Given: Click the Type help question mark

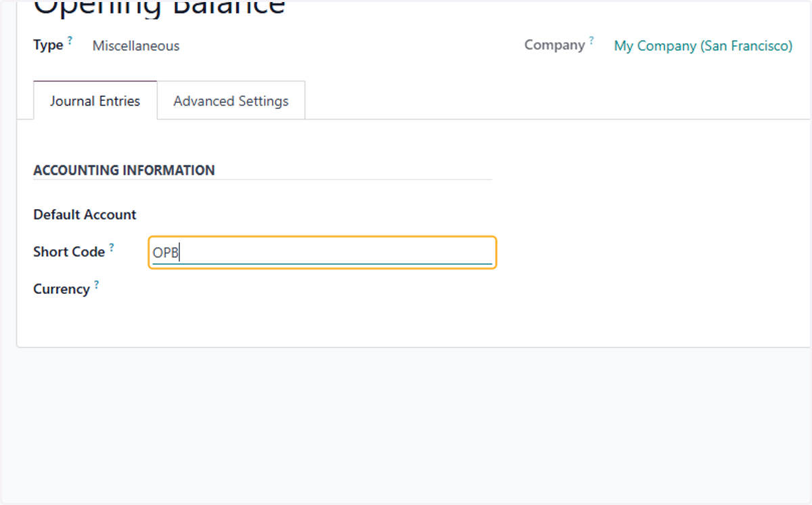Looking at the screenshot, I should coord(70,41).
